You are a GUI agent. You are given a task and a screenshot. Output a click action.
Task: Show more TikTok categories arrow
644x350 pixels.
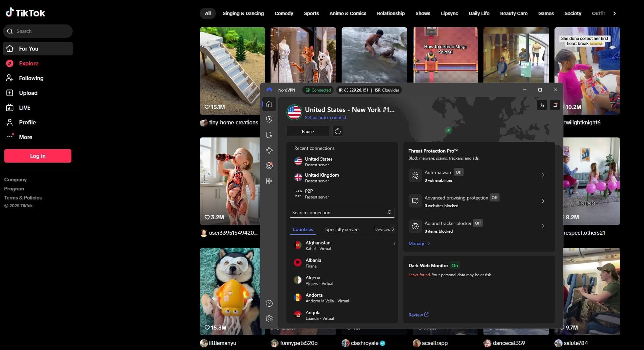point(614,13)
